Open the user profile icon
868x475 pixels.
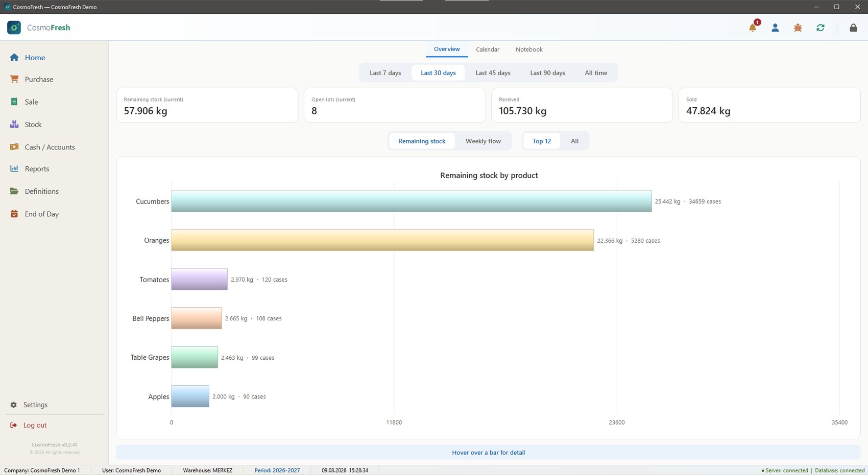(775, 28)
